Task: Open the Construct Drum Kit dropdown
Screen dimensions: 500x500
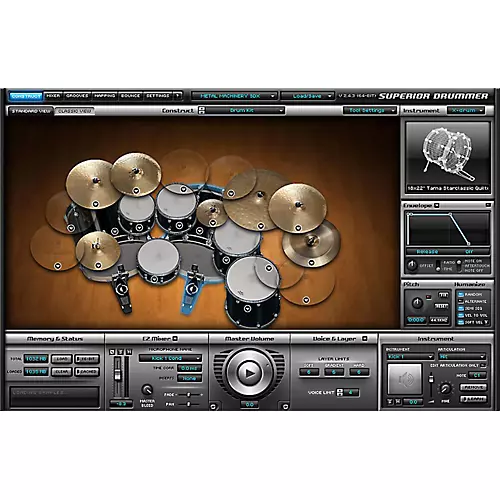Action: click(245, 110)
